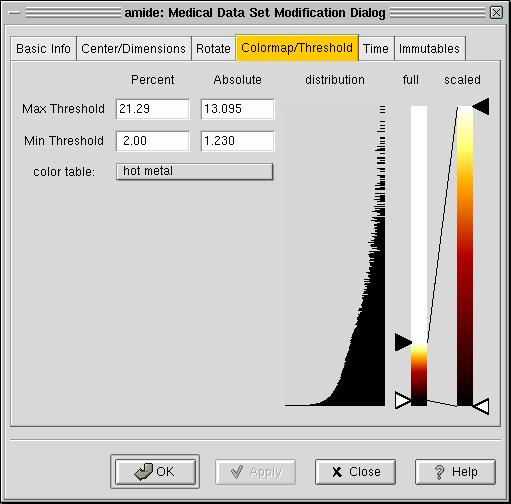Open the Center/Dimensions tab
Screen dimensions: 511x504
pyautogui.click(x=134, y=49)
